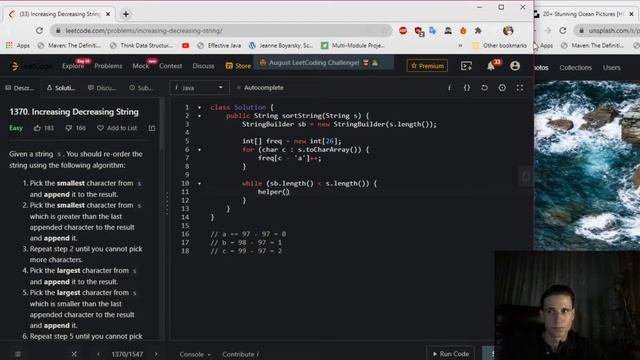Expand the Console panel
Screen dimensions: 640x360
pos(195,354)
